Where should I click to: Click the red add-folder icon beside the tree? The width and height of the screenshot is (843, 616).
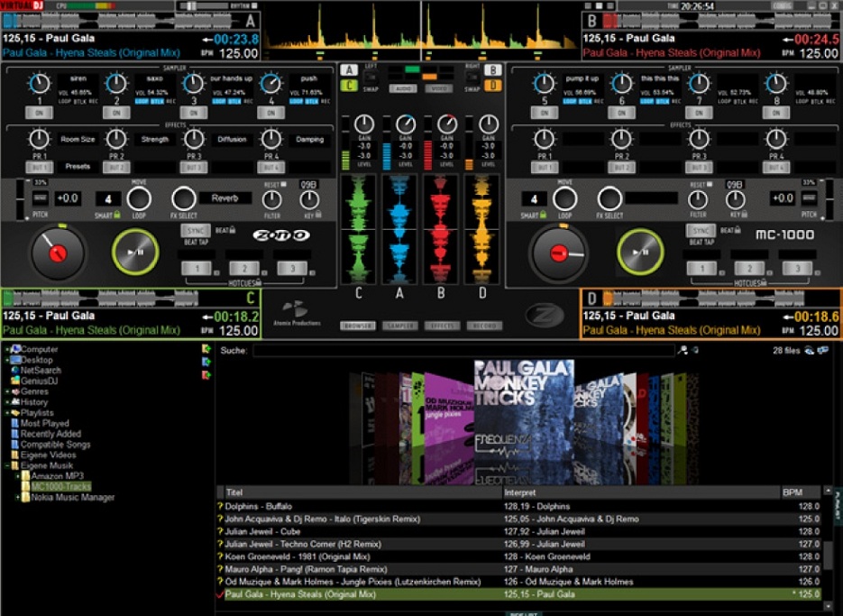point(206,374)
